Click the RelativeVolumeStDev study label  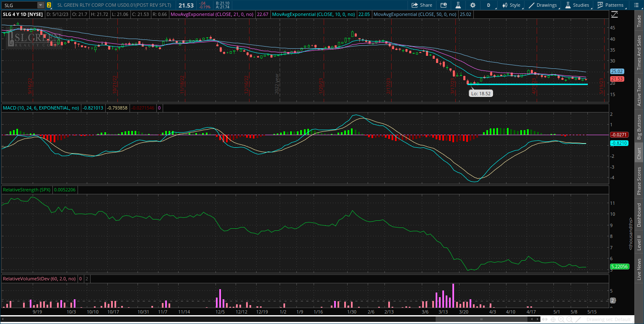(39, 278)
